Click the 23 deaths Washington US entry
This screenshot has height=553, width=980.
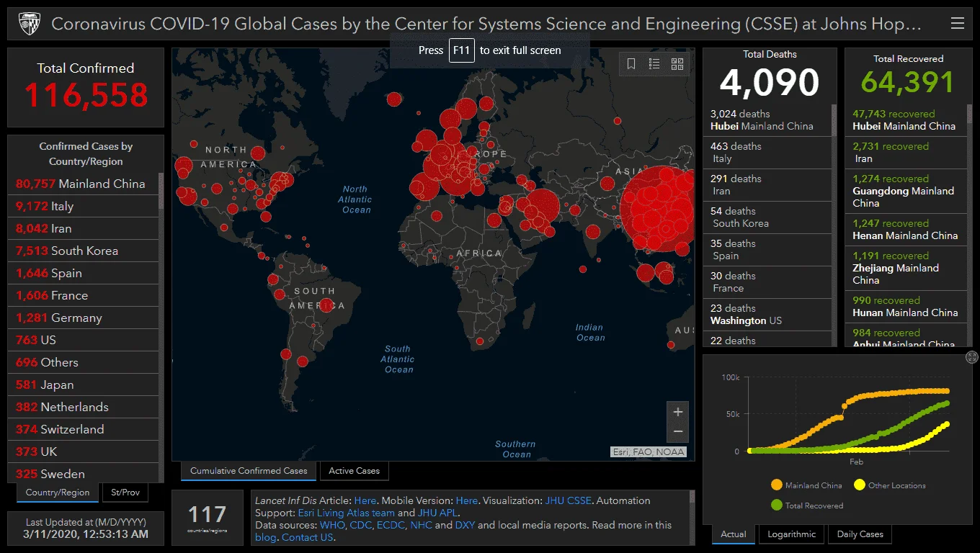pos(768,315)
